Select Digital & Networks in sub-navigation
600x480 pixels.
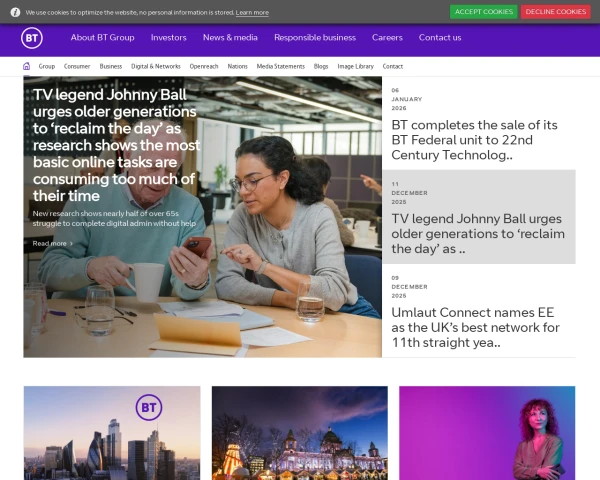point(156,66)
